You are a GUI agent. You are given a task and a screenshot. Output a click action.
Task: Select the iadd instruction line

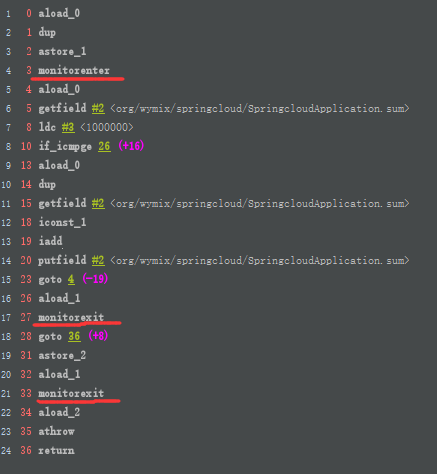pyautogui.click(x=50, y=241)
